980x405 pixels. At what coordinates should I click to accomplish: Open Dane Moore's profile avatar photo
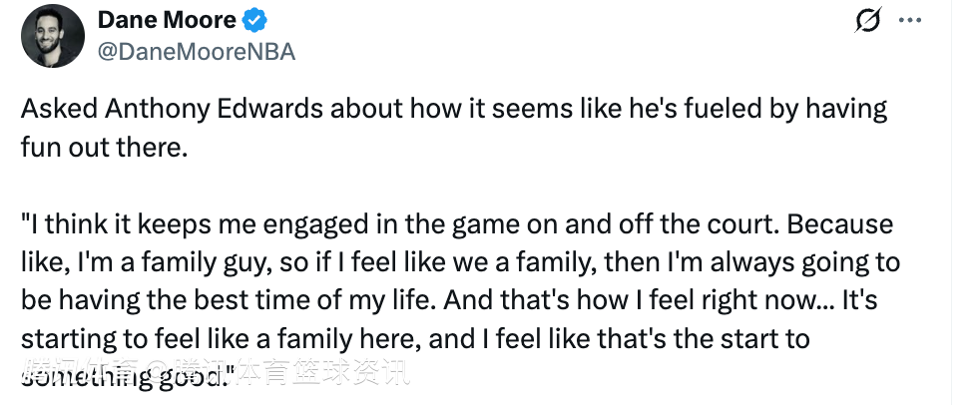click(x=52, y=36)
